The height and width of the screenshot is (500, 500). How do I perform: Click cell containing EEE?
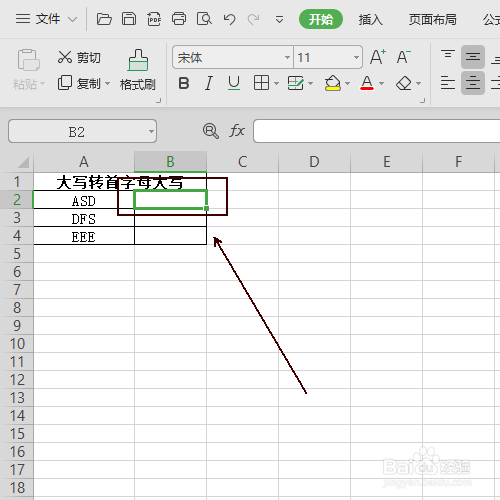point(84,236)
